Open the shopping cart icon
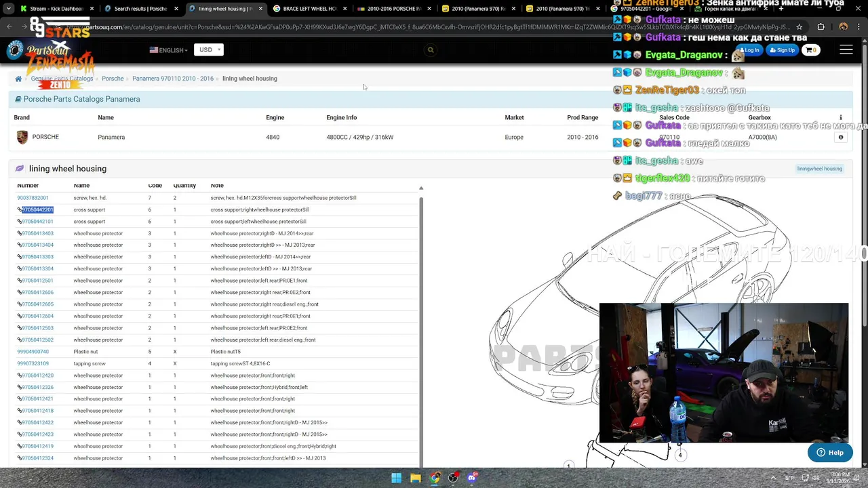The width and height of the screenshot is (868, 488). point(811,50)
